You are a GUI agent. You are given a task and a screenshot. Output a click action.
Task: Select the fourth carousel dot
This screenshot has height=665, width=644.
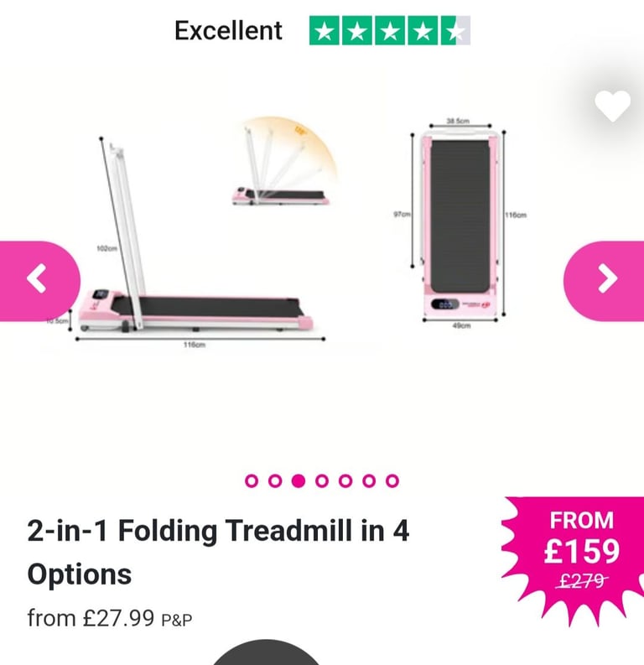coord(322,481)
